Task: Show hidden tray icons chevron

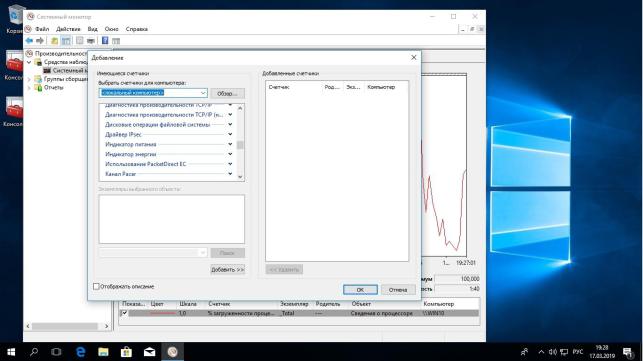Action: (541, 352)
